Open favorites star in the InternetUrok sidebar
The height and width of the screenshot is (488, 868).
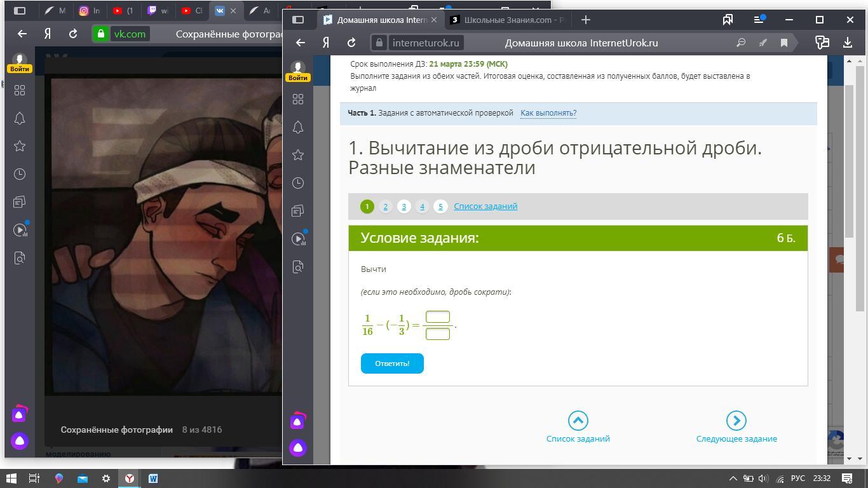[x=297, y=155]
